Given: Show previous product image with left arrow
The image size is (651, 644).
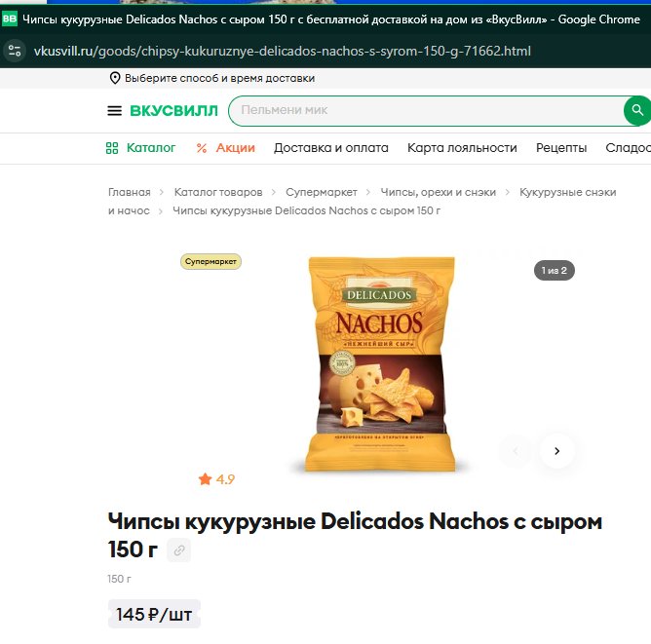Looking at the screenshot, I should tap(516, 451).
